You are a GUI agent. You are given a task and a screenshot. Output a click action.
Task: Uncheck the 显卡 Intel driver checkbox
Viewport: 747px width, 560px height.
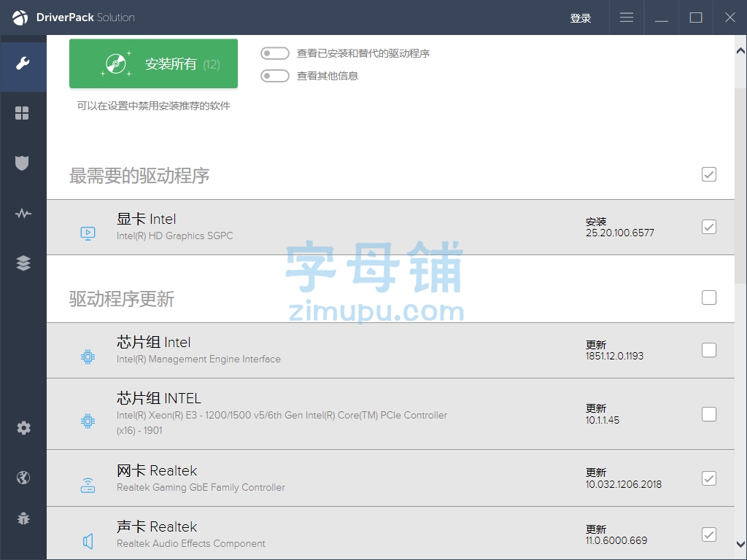click(x=709, y=227)
